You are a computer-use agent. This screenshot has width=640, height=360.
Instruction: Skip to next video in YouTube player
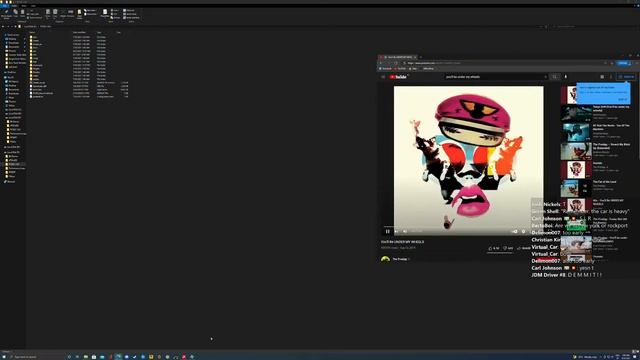point(396,231)
